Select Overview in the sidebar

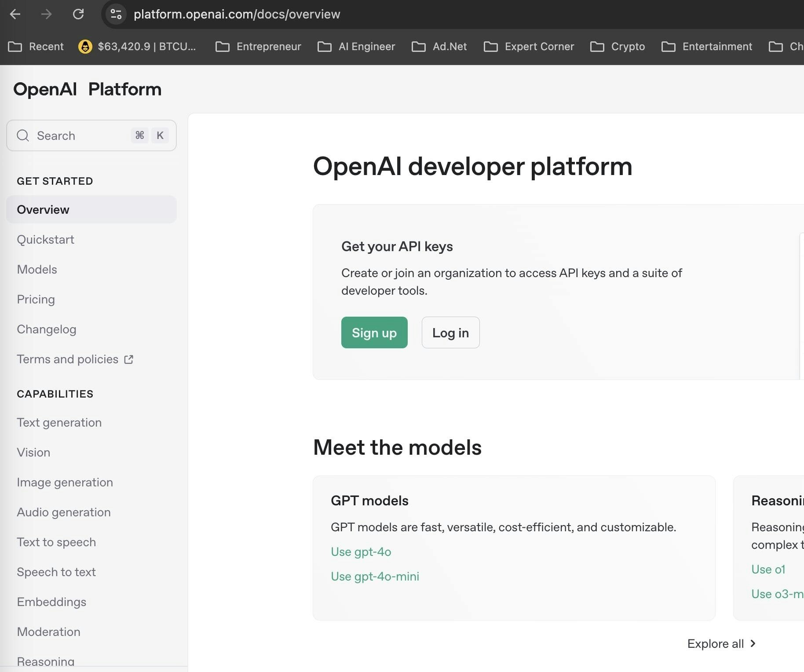43,210
